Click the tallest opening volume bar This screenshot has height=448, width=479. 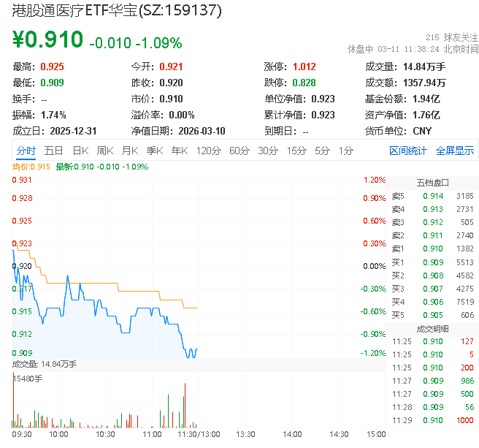click(x=13, y=402)
